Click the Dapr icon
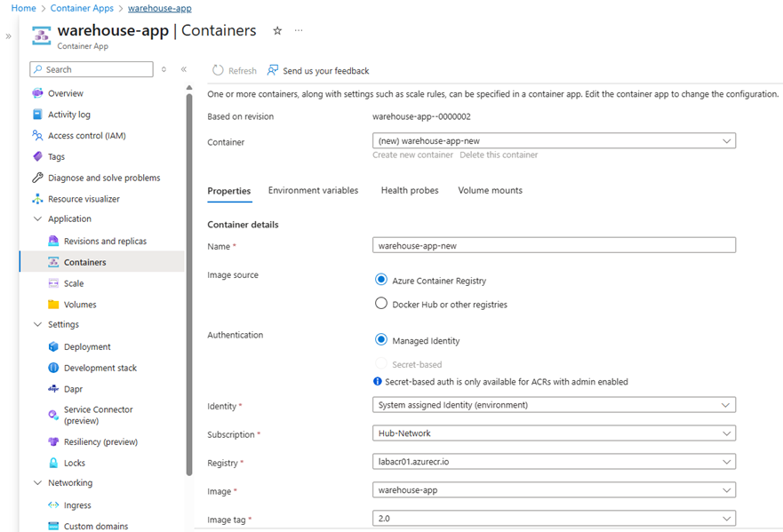The width and height of the screenshot is (783, 532). pyautogui.click(x=53, y=389)
